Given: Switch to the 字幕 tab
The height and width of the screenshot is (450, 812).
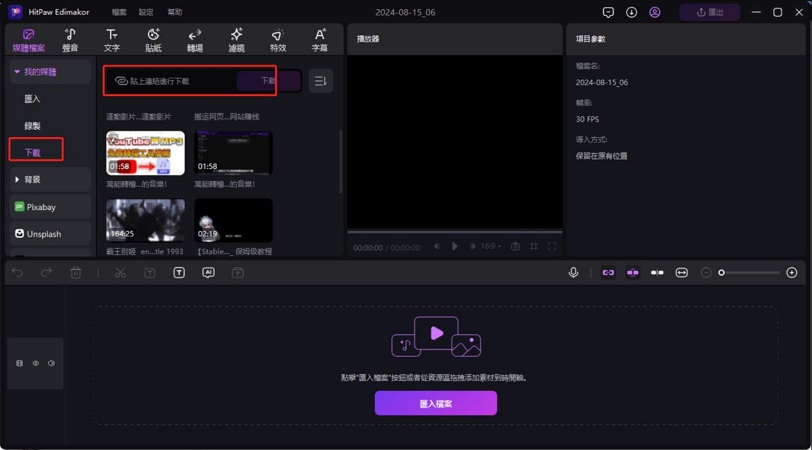Looking at the screenshot, I should point(320,39).
